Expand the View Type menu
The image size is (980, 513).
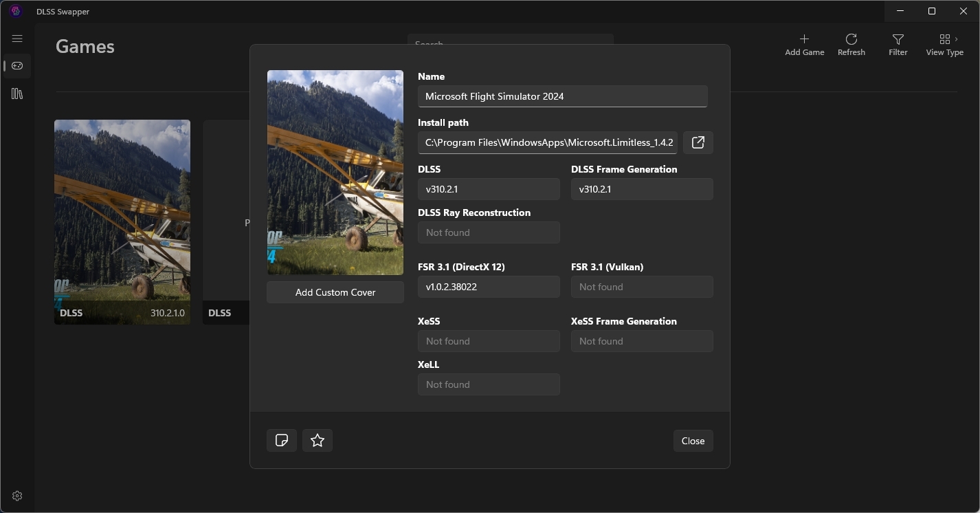[x=944, y=45]
